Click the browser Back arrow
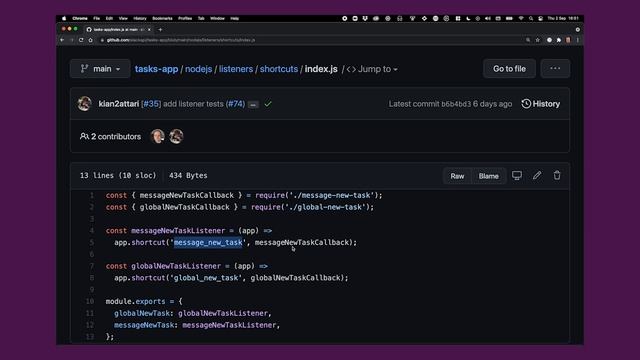 pyautogui.click(x=62, y=40)
